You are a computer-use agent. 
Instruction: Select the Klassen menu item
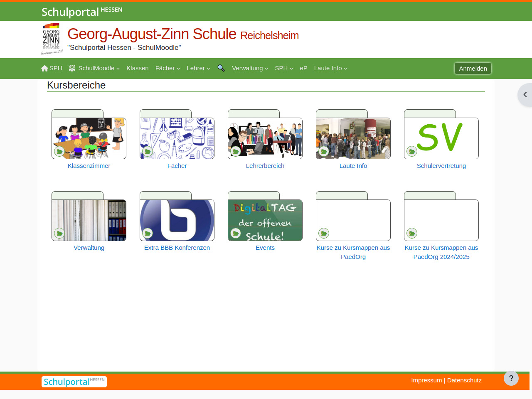pos(138,68)
